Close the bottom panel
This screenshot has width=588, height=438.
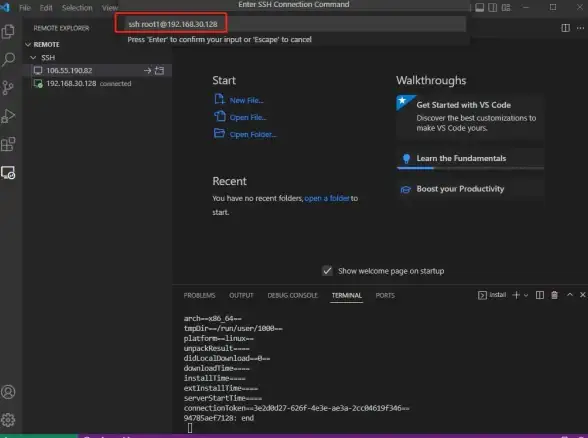pos(582,295)
